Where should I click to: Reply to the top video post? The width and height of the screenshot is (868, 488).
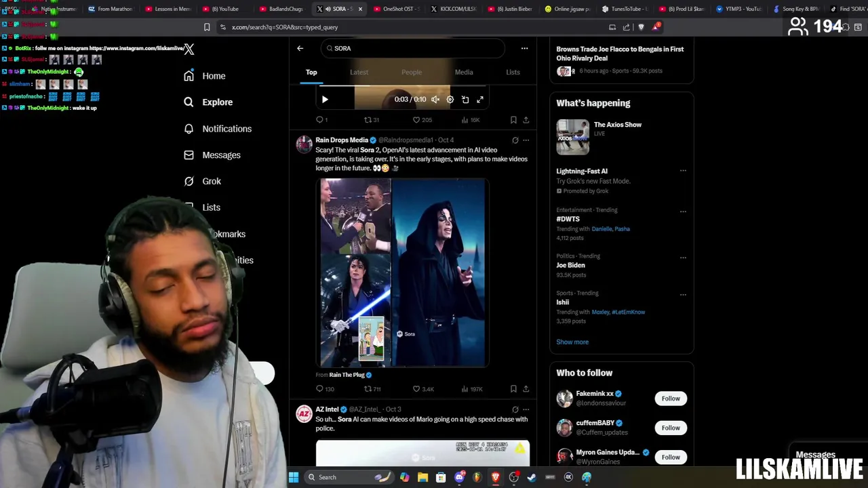pyautogui.click(x=322, y=120)
